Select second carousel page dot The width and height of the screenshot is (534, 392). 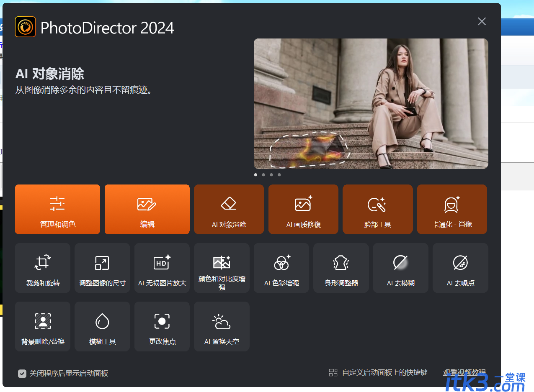coord(263,175)
